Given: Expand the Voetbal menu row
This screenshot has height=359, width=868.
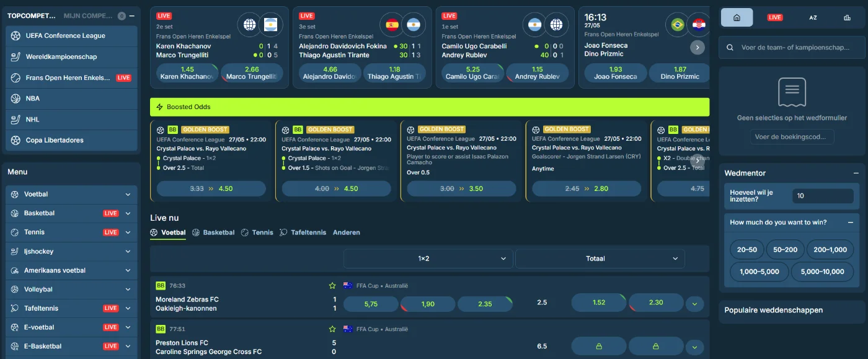Looking at the screenshot, I should pos(72,194).
